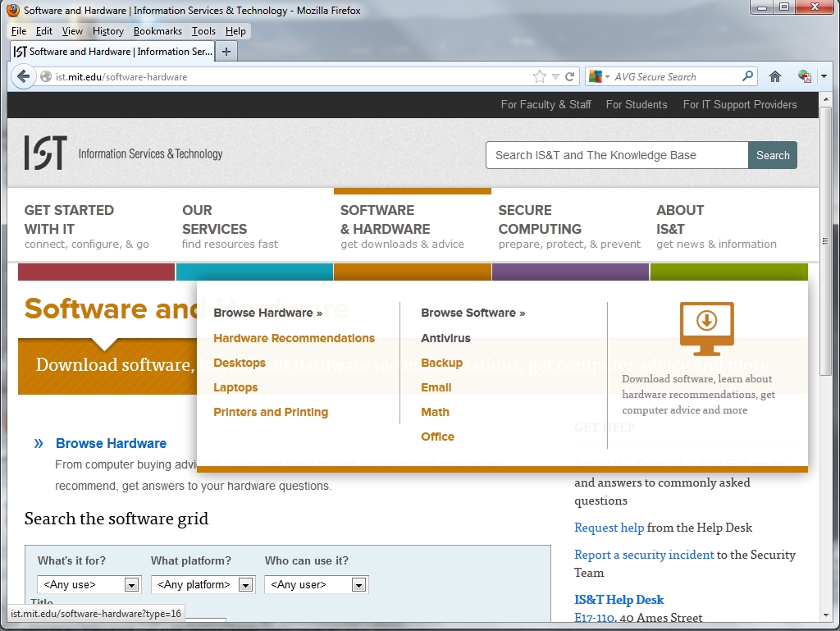The image size is (840, 631).
Task: Open the URL history dropdown arrow
Action: pyautogui.click(x=555, y=76)
